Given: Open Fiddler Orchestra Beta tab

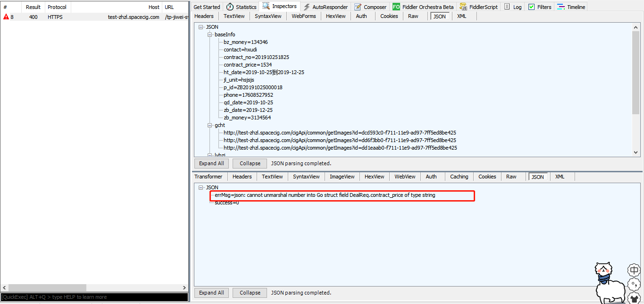Looking at the screenshot, I should coord(423,7).
